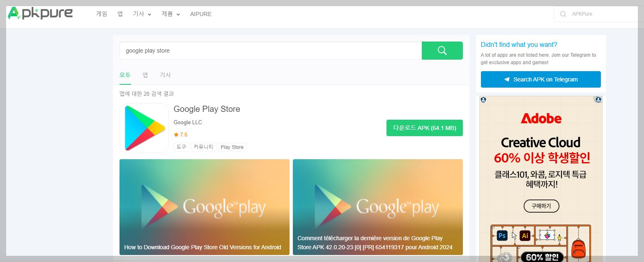Open the Google Play Store title link
Screen dimensions: 644x262
tap(207, 109)
